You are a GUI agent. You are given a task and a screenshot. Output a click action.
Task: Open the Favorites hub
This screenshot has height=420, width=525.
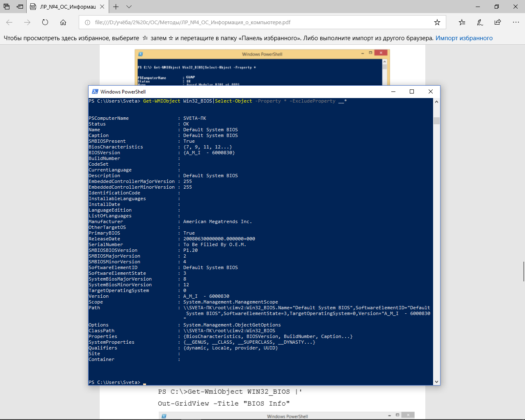point(462,22)
